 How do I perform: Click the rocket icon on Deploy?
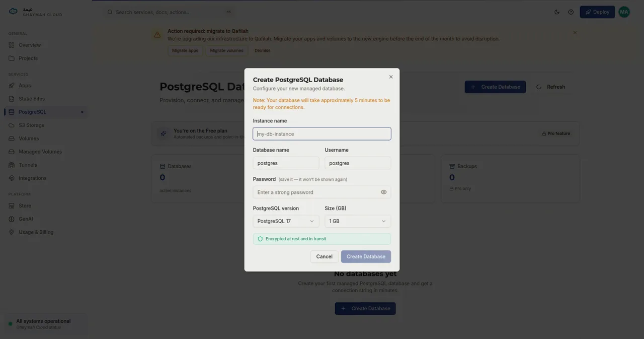(588, 12)
